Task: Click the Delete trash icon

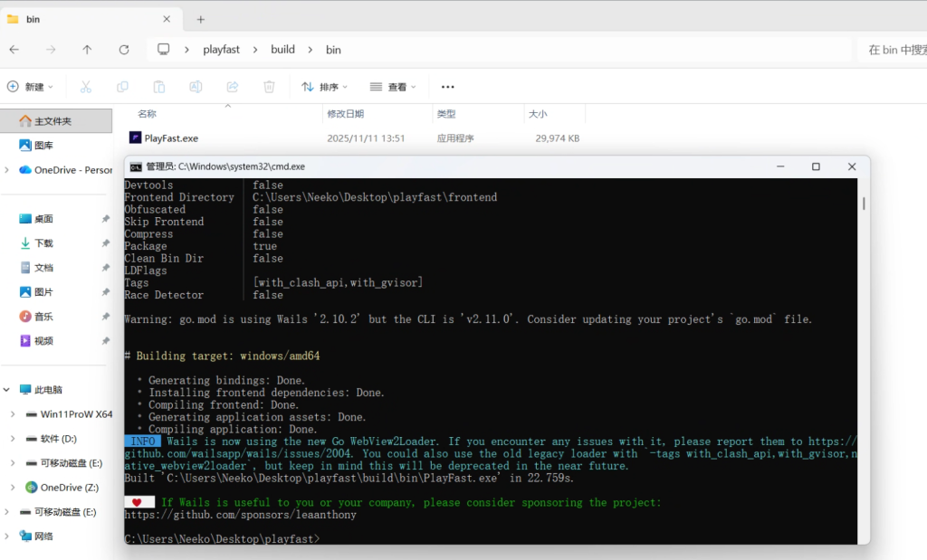Action: (269, 87)
